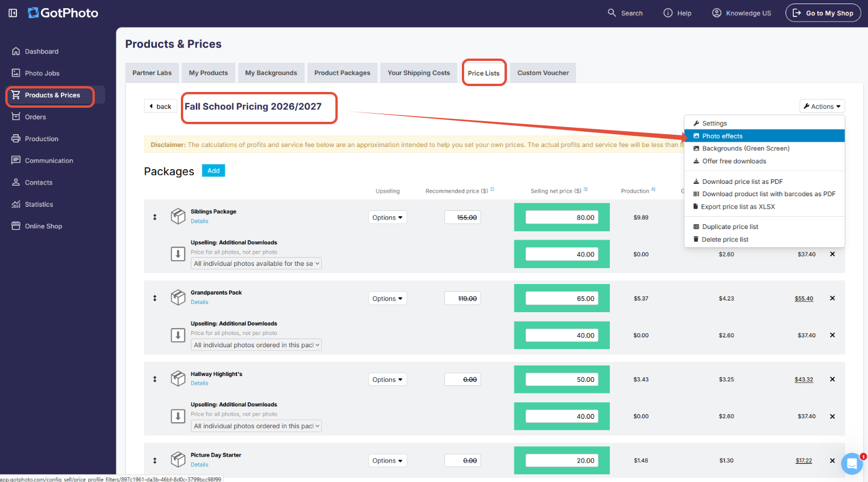Click the reorder handle for Hallway Highlight's

[155, 380]
